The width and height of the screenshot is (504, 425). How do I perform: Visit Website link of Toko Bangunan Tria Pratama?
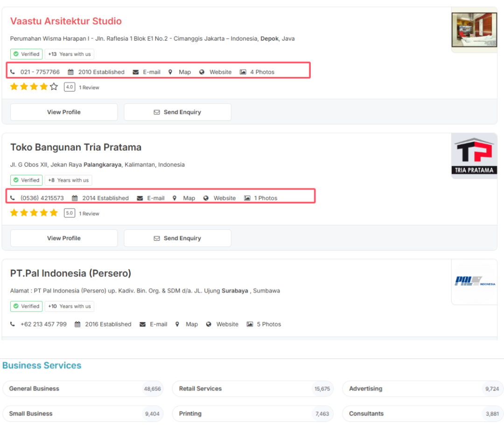(x=224, y=198)
